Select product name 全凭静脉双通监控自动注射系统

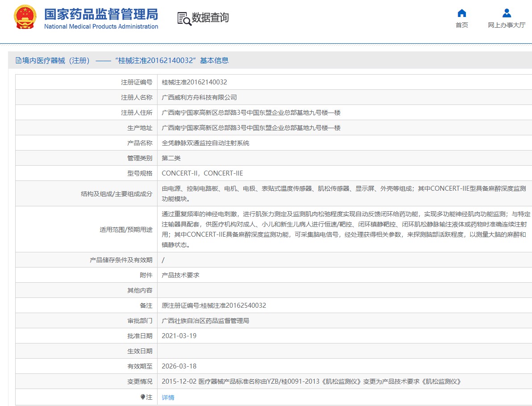(205, 143)
